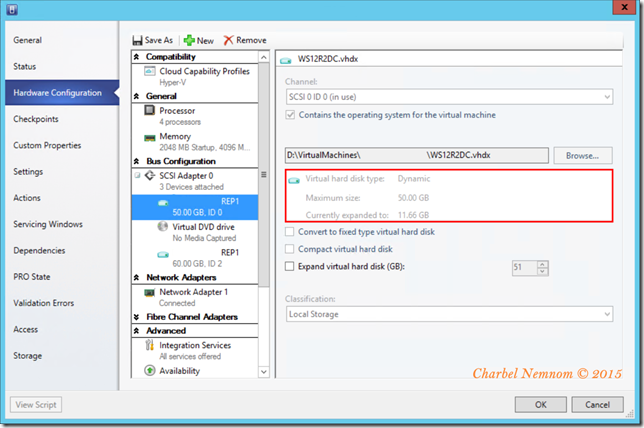The image size is (644, 428).
Task: Increase expand size with the up spinner arrow
Action: (x=543, y=264)
